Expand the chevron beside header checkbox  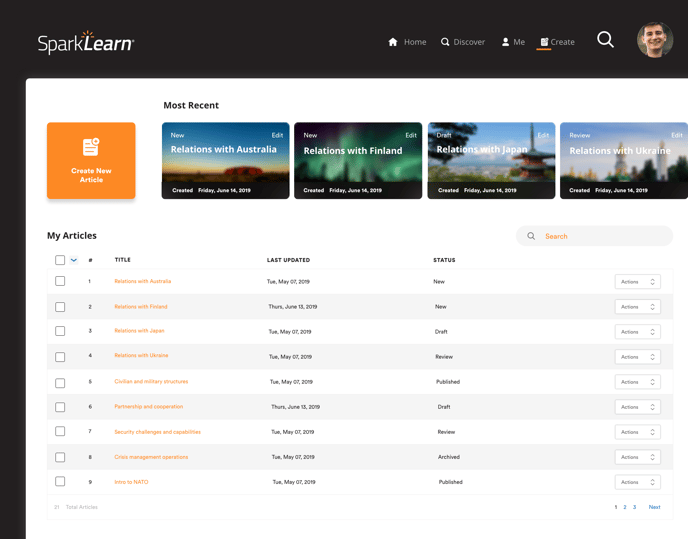74,260
